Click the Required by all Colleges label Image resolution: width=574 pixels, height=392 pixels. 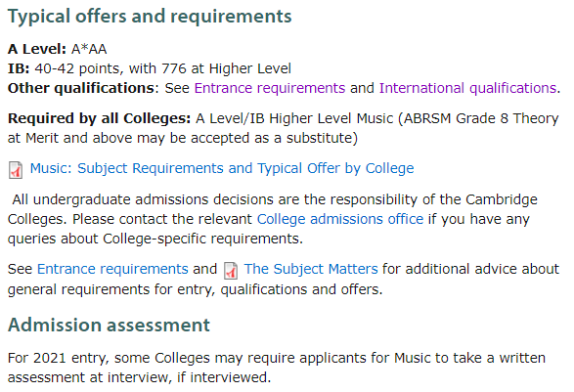point(99,119)
